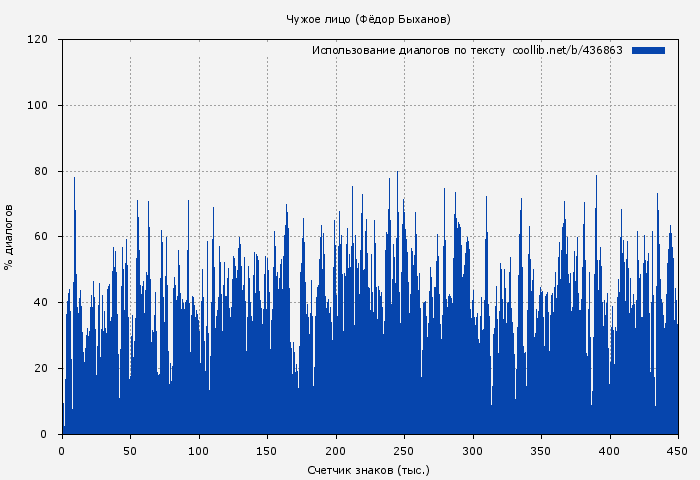700x480 pixels.
Task: Select the 250 tick on the horizontal axis
Action: pyautogui.click(x=404, y=451)
